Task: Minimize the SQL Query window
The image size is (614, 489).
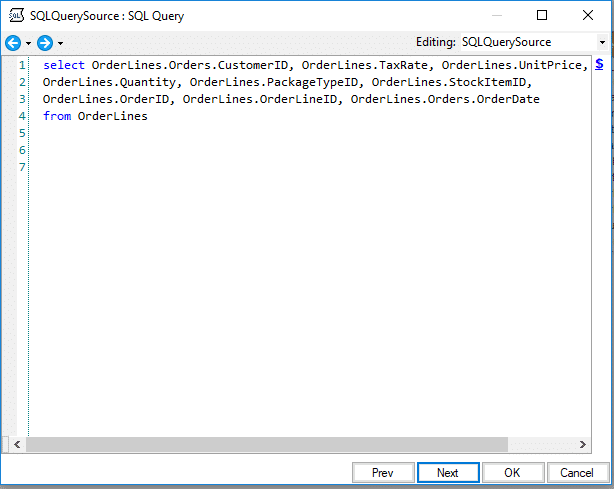Action: (x=495, y=16)
